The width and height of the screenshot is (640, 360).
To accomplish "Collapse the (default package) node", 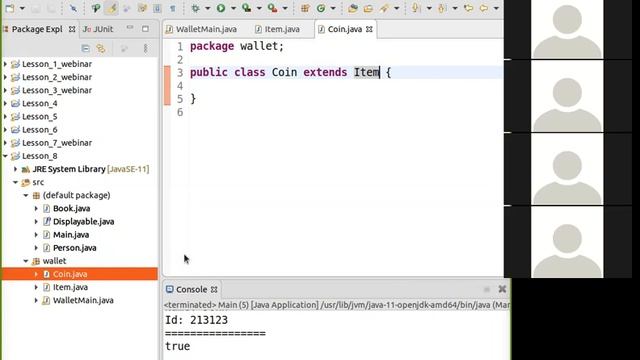I will coord(26,195).
